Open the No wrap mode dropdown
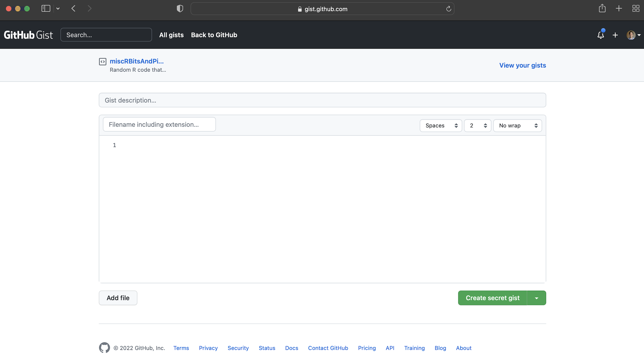Viewport: 644px width, 357px height. (517, 126)
